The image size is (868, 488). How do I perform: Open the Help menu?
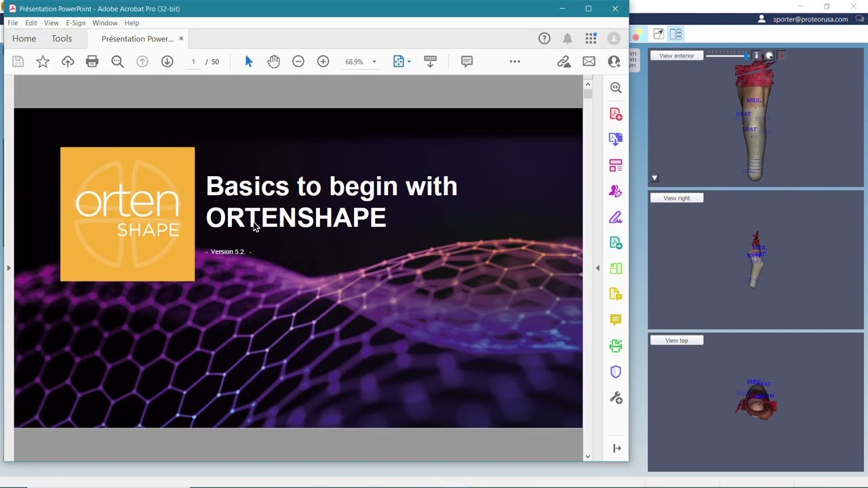coord(132,23)
